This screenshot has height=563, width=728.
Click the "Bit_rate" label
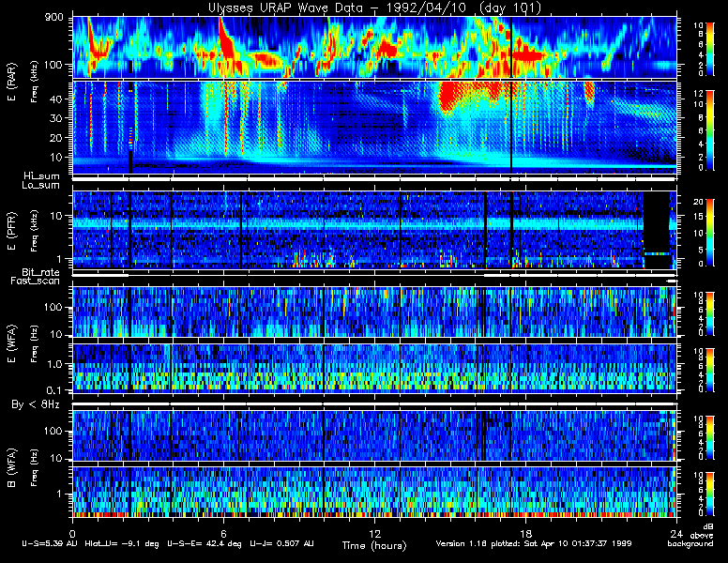pyautogui.click(x=40, y=272)
